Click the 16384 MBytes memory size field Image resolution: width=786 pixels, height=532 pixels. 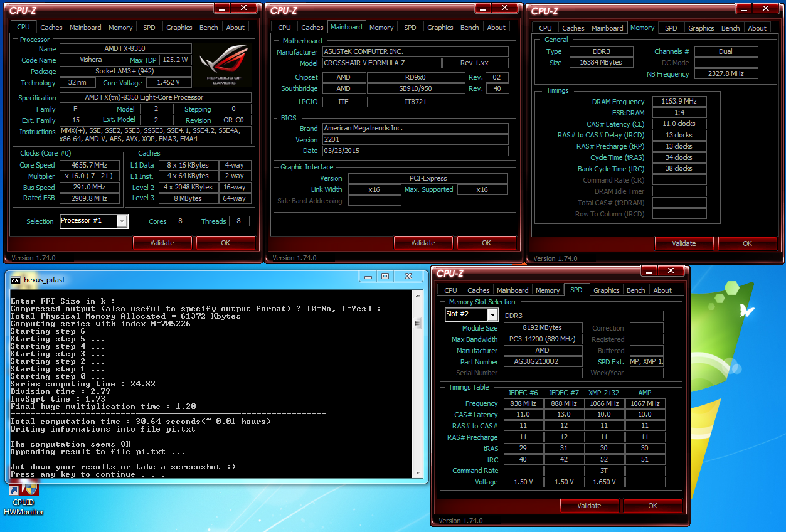pyautogui.click(x=602, y=63)
